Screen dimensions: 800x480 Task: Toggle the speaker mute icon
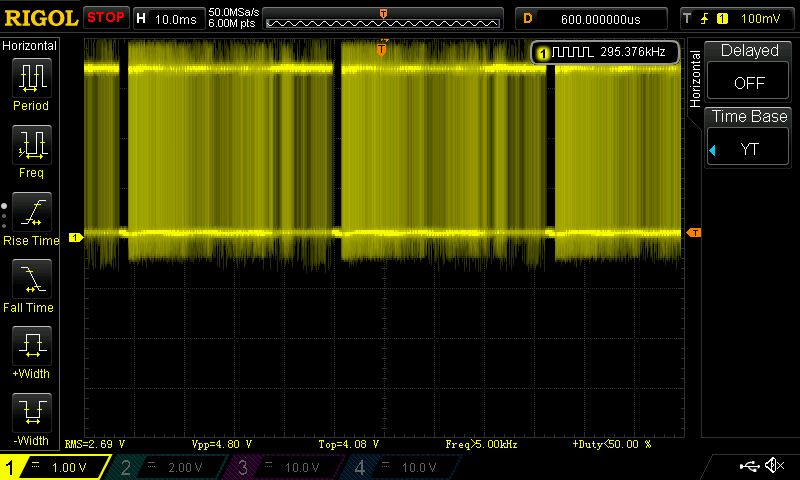774,466
